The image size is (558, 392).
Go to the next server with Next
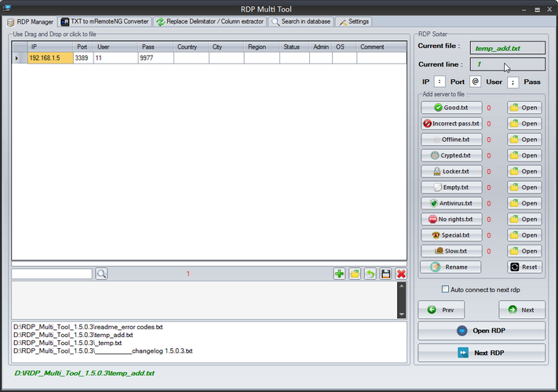point(522,310)
